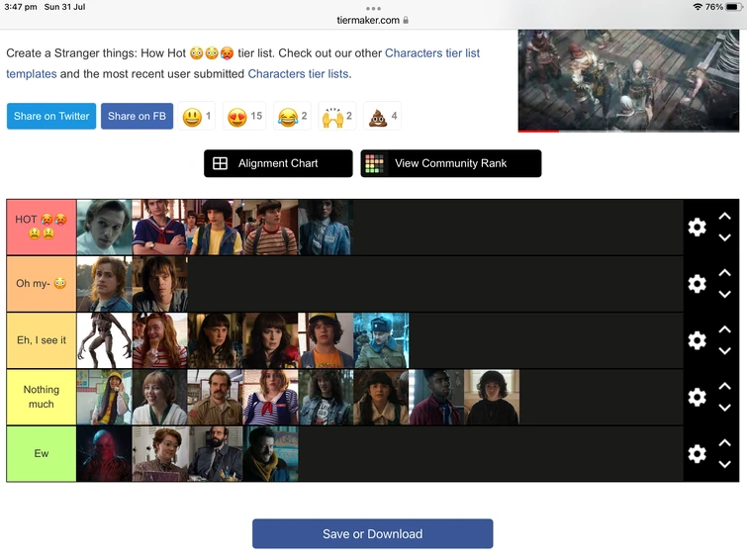Click Share on FB button
The image size is (747, 560).
[137, 117]
